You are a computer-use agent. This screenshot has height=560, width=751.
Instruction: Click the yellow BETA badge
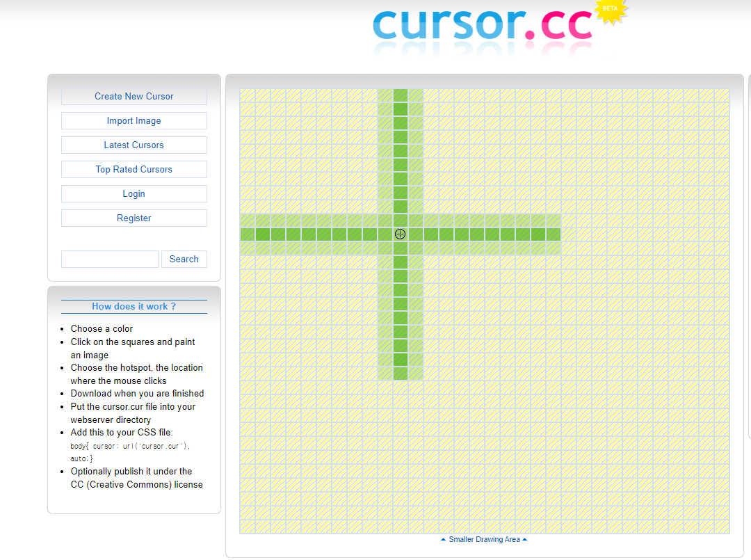point(611,10)
